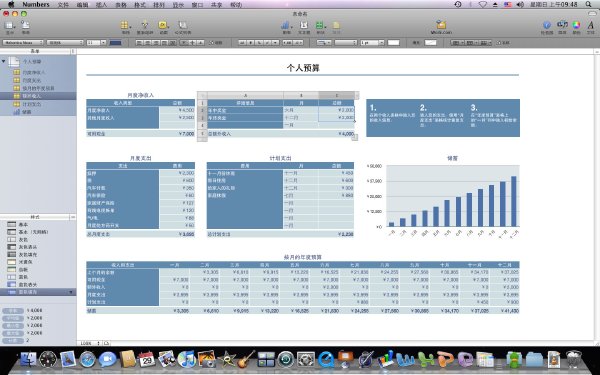Screen dimensions: 600x375
Task: Select column A header tab
Action: pos(245,95)
